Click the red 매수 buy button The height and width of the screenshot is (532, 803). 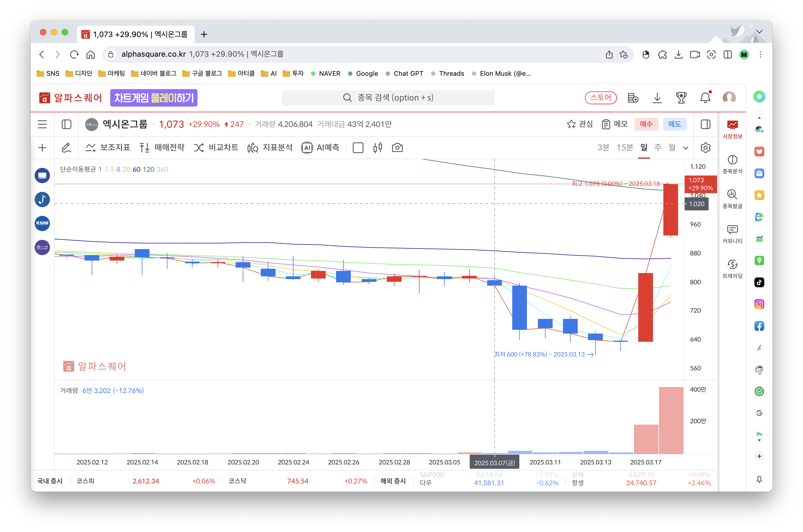(646, 124)
